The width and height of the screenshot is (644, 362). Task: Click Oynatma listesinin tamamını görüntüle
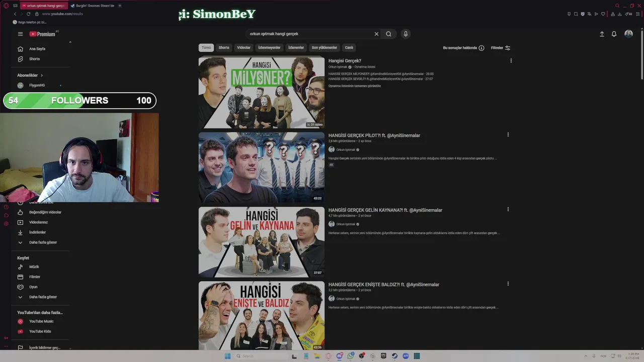tap(355, 86)
